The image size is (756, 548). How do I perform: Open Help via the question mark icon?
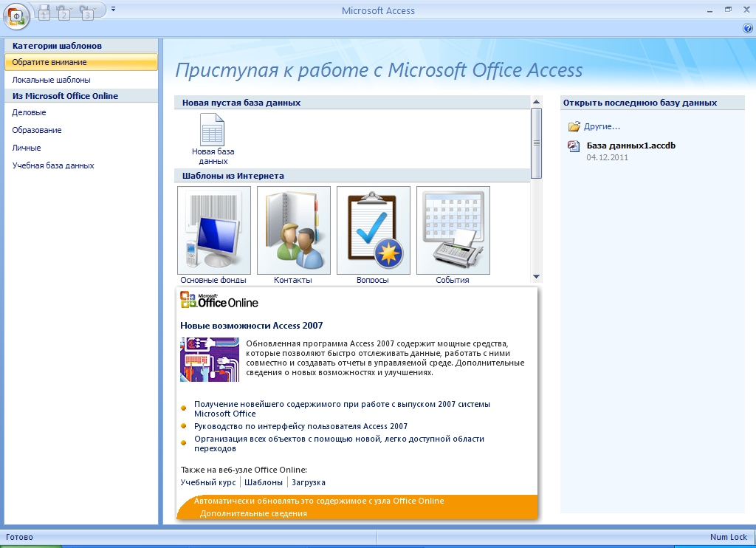click(x=748, y=28)
